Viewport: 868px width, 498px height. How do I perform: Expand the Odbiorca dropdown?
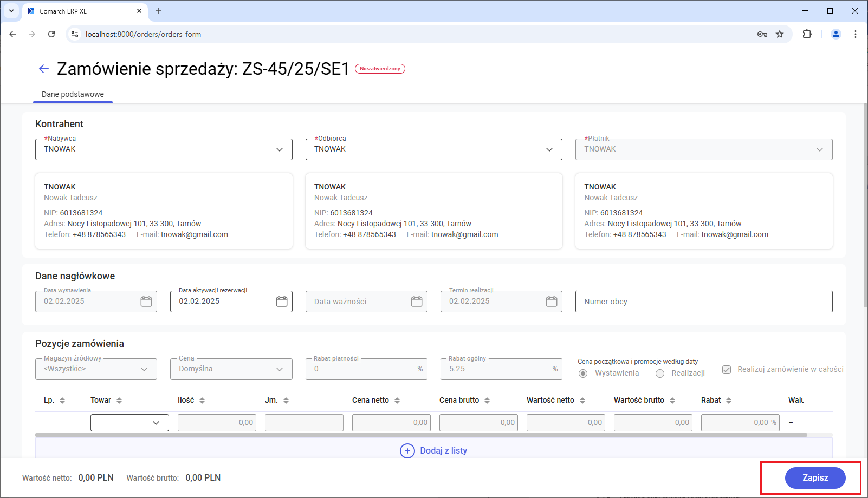coord(549,149)
